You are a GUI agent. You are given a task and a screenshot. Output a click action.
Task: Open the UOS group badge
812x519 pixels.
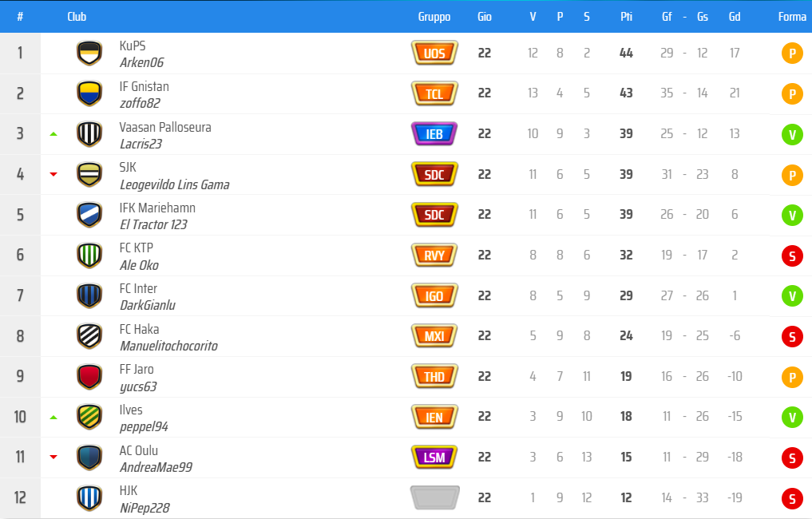pyautogui.click(x=434, y=53)
